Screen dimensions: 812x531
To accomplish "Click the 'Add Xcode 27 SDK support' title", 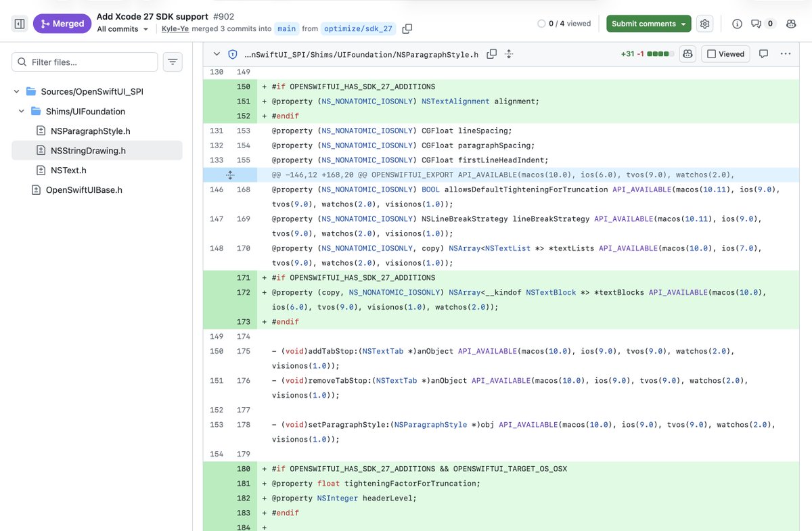I will pos(152,16).
